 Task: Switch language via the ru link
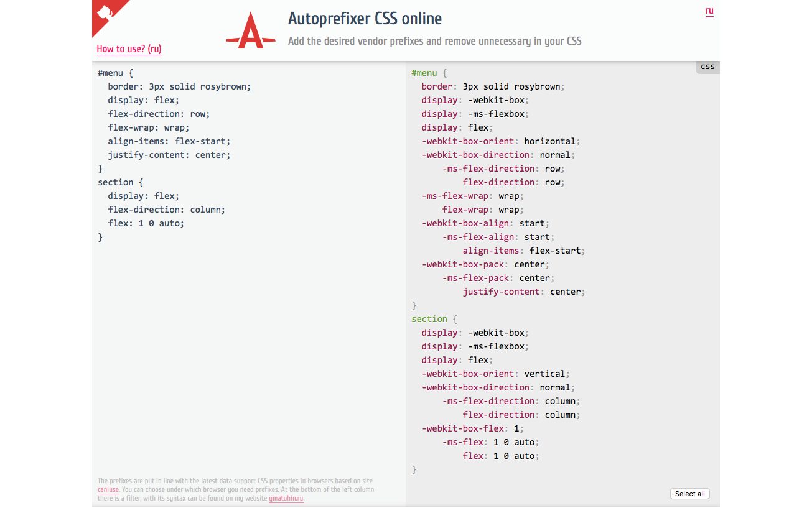coord(709,11)
